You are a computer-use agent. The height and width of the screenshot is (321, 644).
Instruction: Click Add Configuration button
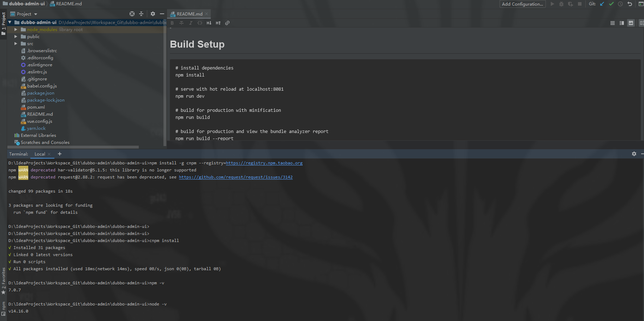523,4
